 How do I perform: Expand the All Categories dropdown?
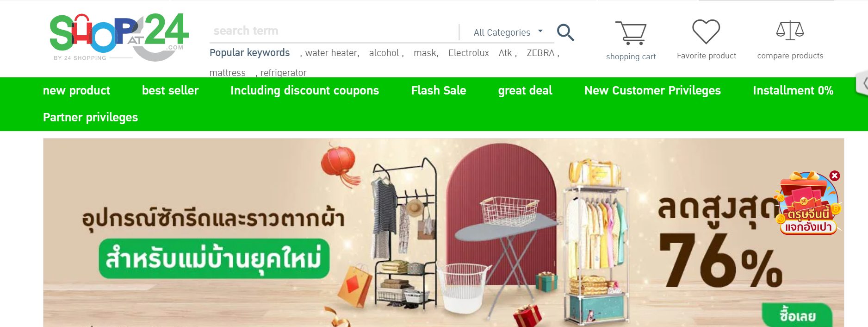[508, 32]
